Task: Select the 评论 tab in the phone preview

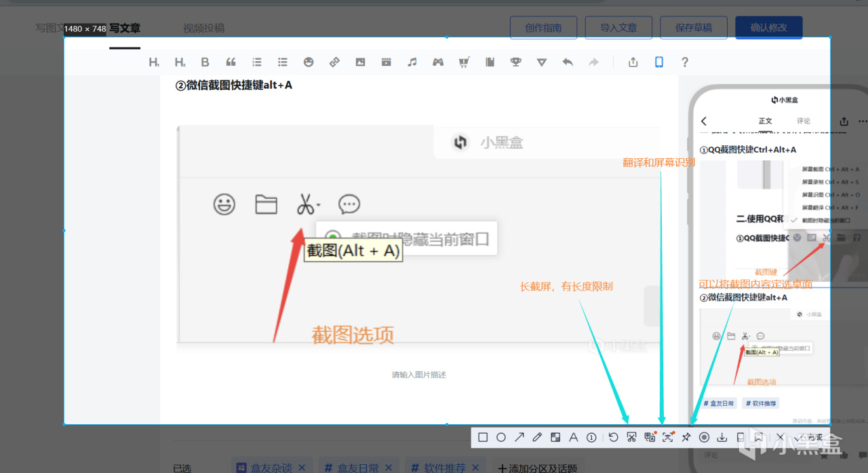Action: coord(804,121)
